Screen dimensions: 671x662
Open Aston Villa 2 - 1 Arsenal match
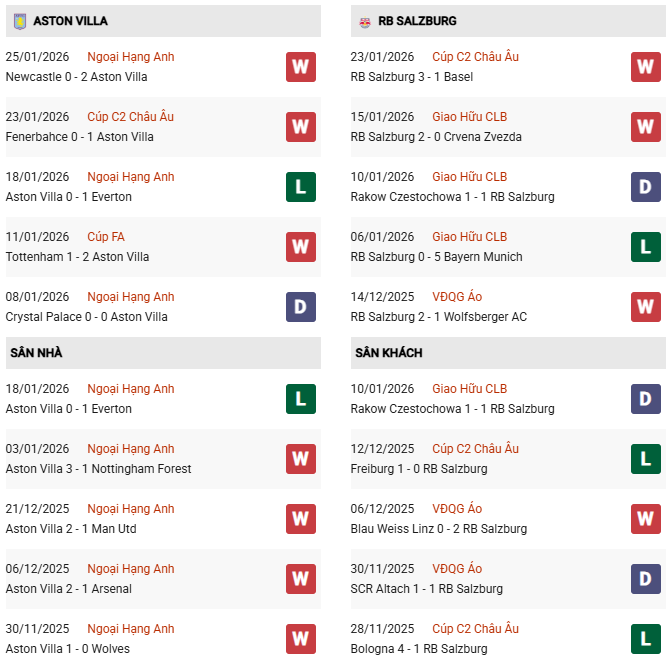pyautogui.click(x=68, y=589)
